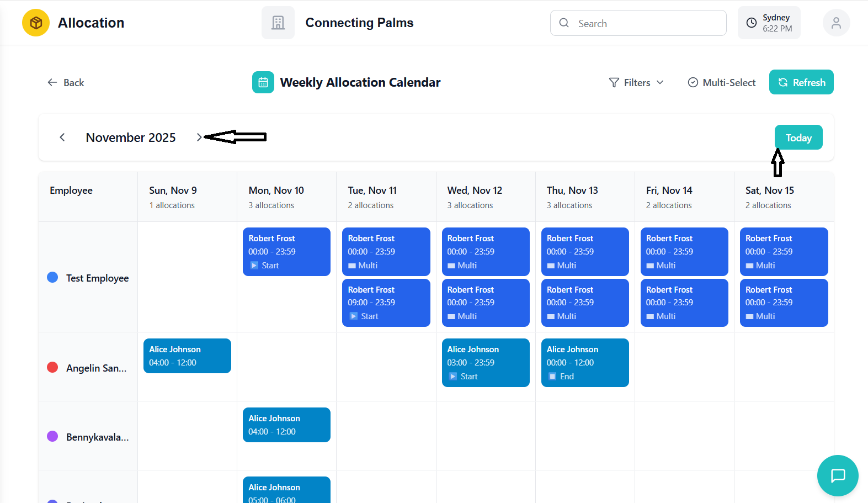Open Robert Frost allocation on Mon, Nov 10
This screenshot has width=868, height=503.
[286, 252]
